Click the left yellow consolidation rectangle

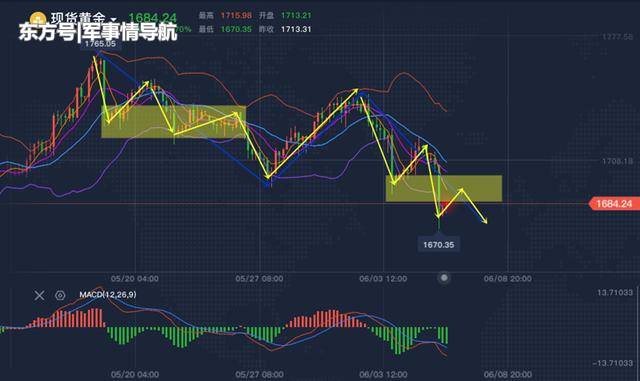[173, 122]
